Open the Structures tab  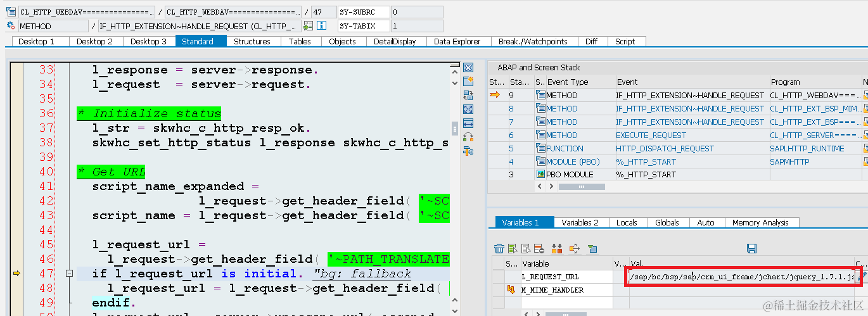252,41
